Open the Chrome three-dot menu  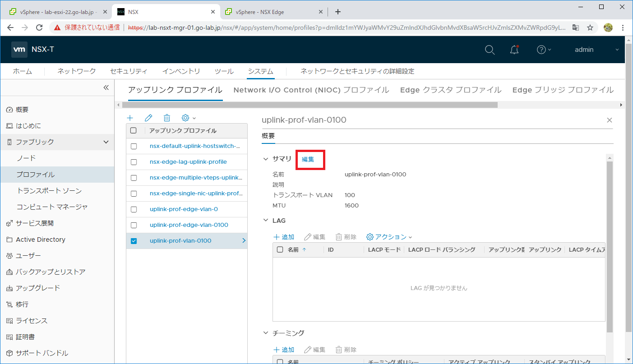623,28
